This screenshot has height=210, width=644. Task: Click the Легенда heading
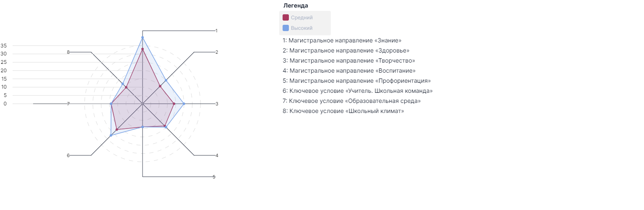(296, 5)
